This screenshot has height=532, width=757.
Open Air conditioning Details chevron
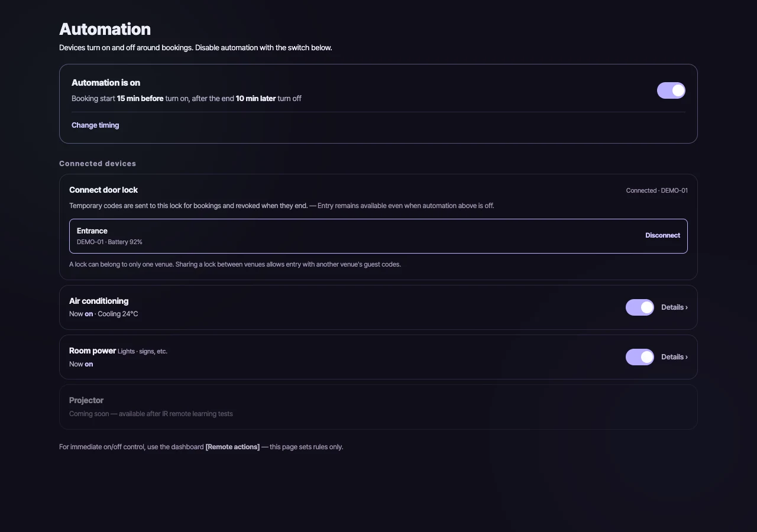(x=674, y=307)
